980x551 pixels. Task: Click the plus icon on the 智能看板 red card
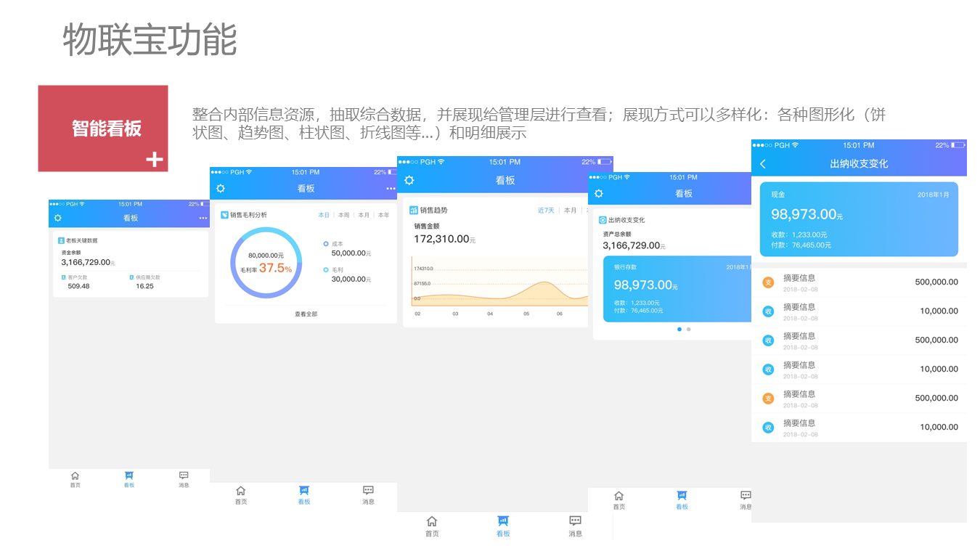tap(153, 158)
